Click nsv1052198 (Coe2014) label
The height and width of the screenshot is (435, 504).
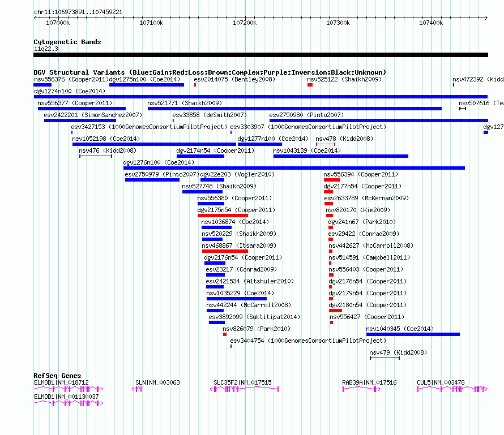pos(106,139)
